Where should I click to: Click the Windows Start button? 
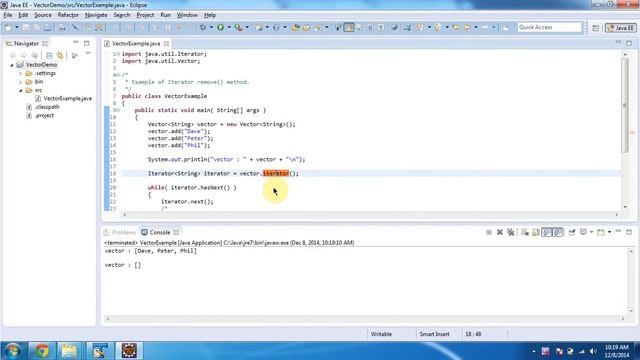point(12,351)
